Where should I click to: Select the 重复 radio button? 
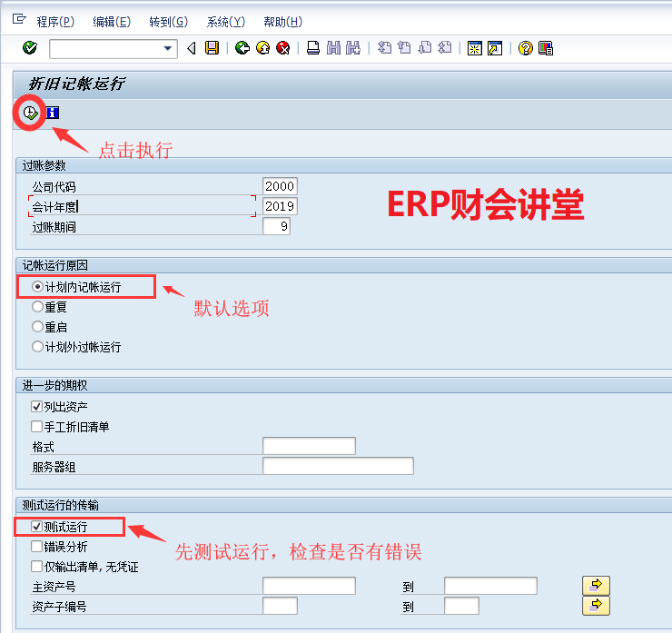[37, 307]
